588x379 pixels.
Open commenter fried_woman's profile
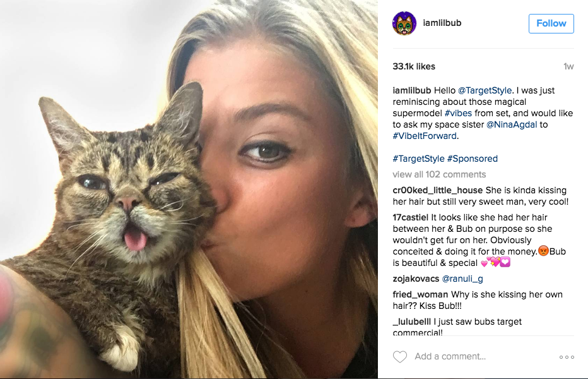[420, 294]
